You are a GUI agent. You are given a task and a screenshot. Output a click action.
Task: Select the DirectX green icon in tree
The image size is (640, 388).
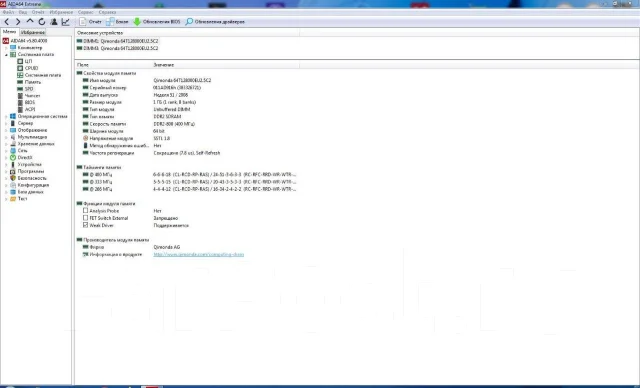[x=13, y=157]
